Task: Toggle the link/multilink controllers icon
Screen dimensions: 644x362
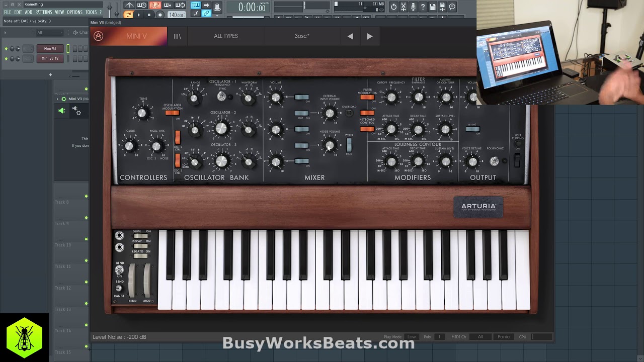Action: [x=206, y=14]
